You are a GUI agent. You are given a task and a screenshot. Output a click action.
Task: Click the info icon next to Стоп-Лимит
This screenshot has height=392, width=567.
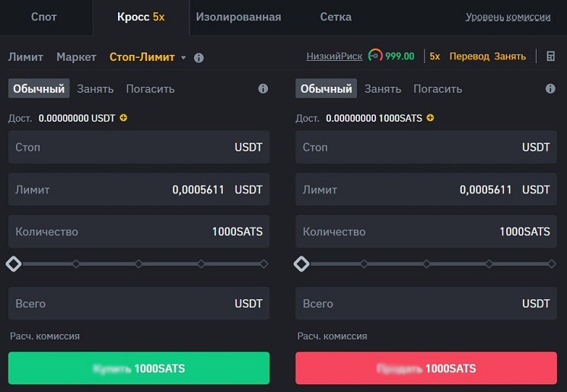[x=199, y=58]
